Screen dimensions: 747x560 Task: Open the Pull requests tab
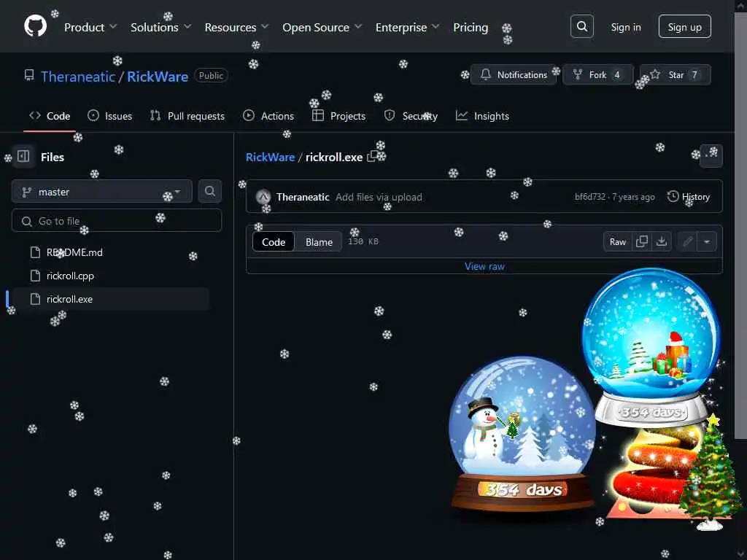point(187,116)
